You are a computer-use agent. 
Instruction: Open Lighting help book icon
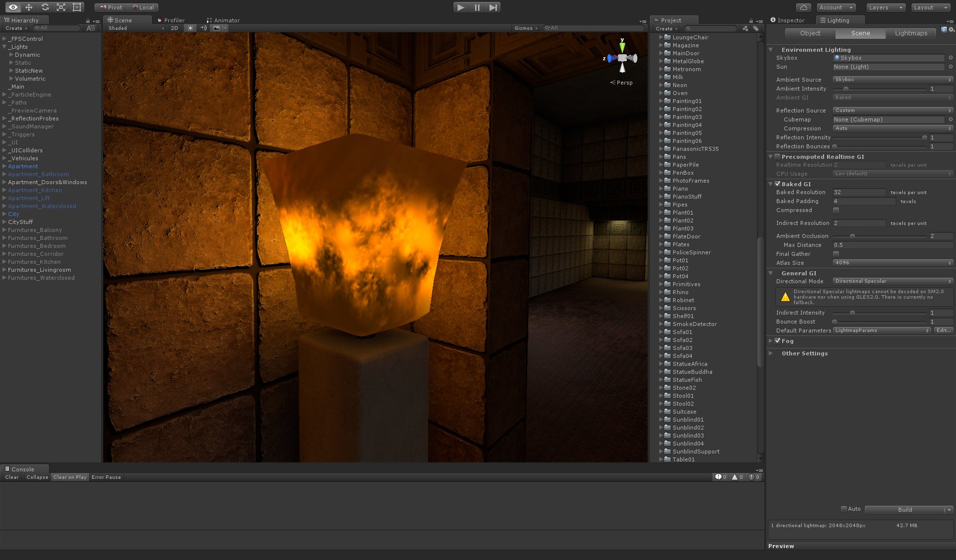[944, 30]
